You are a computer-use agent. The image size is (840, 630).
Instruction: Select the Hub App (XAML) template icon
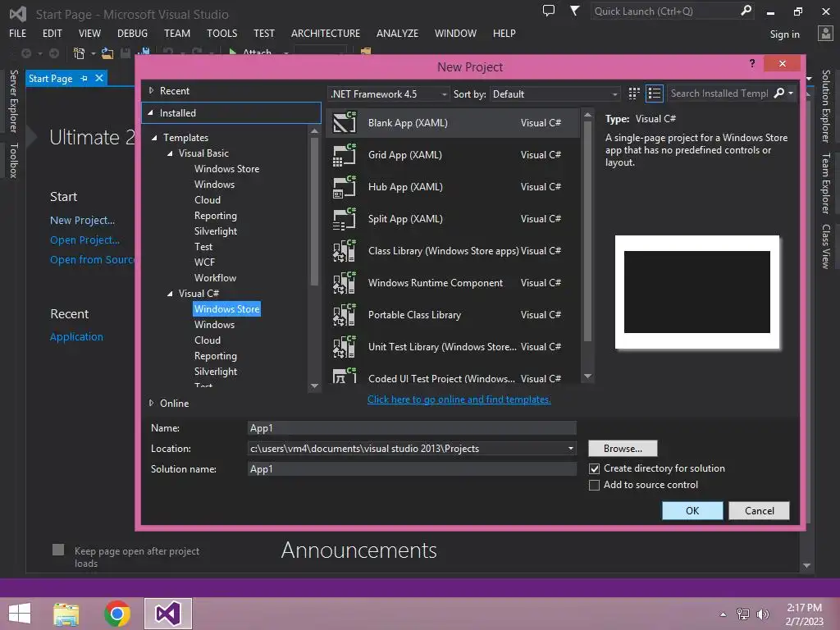click(x=344, y=187)
